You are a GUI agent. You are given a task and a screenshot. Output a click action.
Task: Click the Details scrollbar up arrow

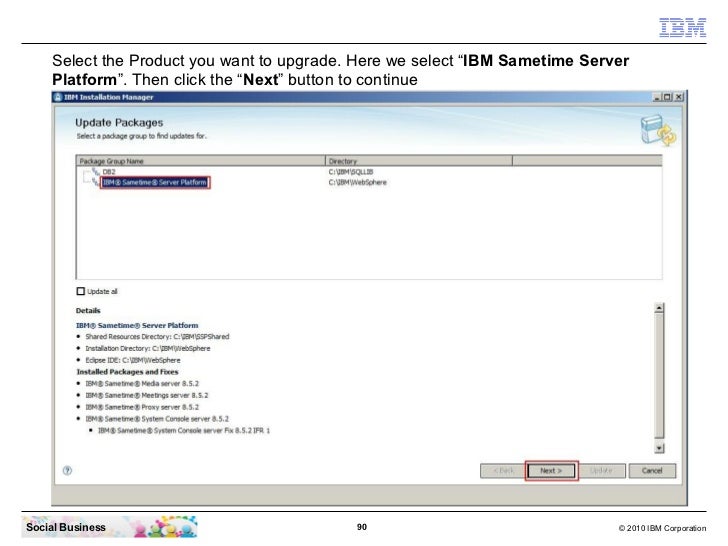click(659, 308)
